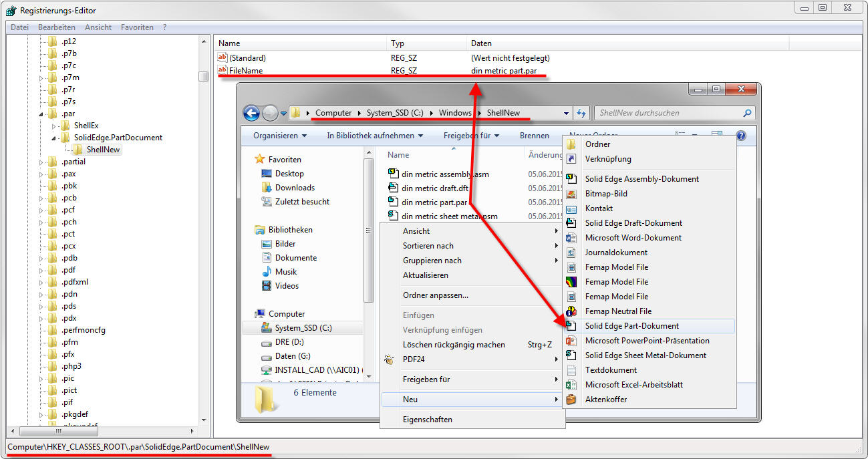Screen dimensions: 868x459
Task: Select Downloads under Favoriten
Action: point(295,188)
